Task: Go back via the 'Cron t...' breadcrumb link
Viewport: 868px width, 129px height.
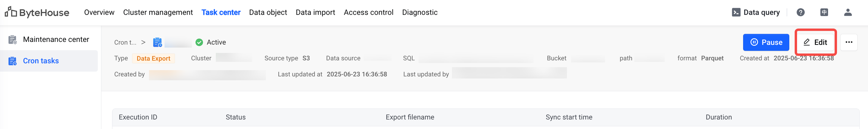Action: [125, 42]
